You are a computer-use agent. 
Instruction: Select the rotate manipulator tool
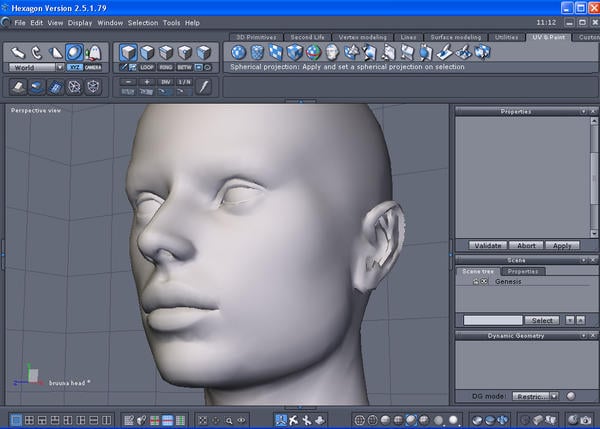tap(36, 51)
